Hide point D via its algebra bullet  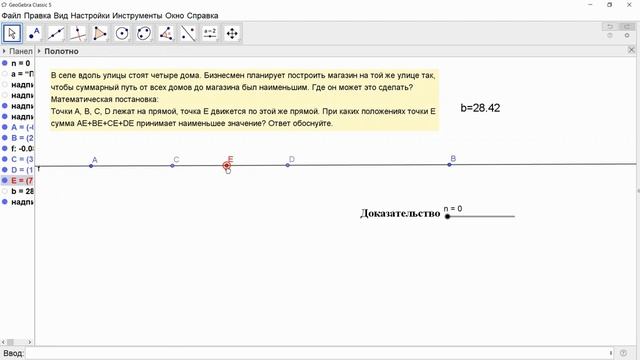point(5,170)
